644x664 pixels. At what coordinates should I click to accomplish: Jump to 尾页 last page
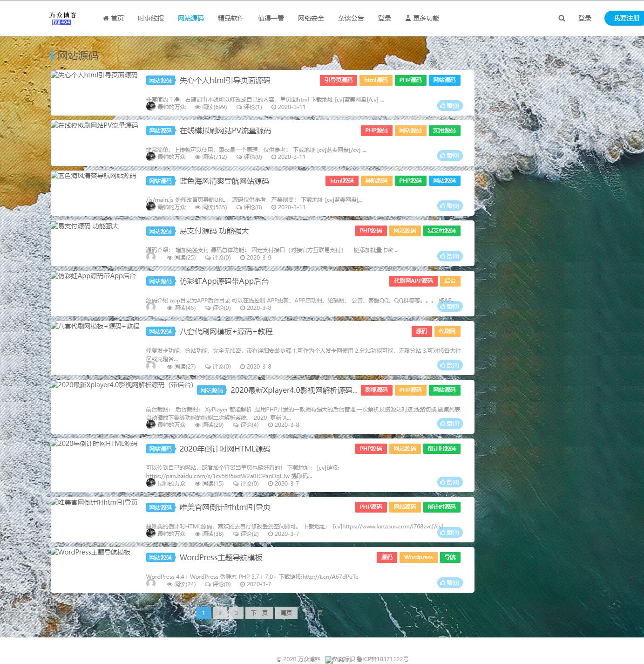click(x=286, y=613)
